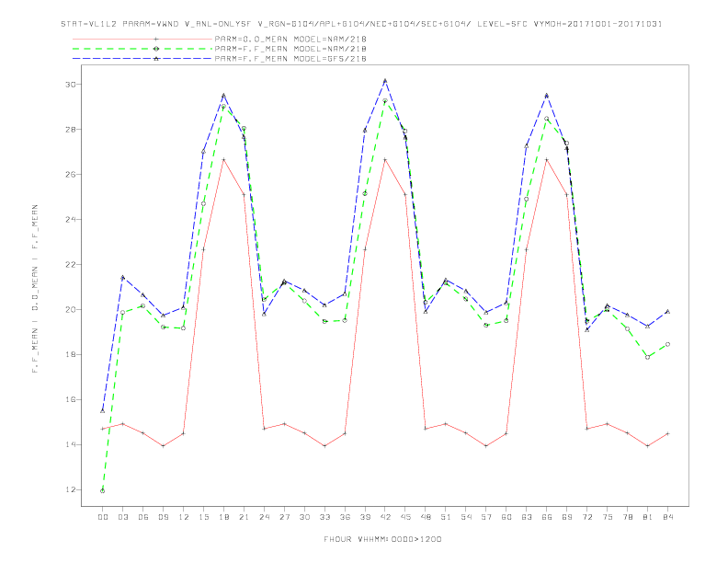This screenshot has height=563, width=728.
Task: Click blue GFS triangle peak at hour 42
Action: point(385,81)
